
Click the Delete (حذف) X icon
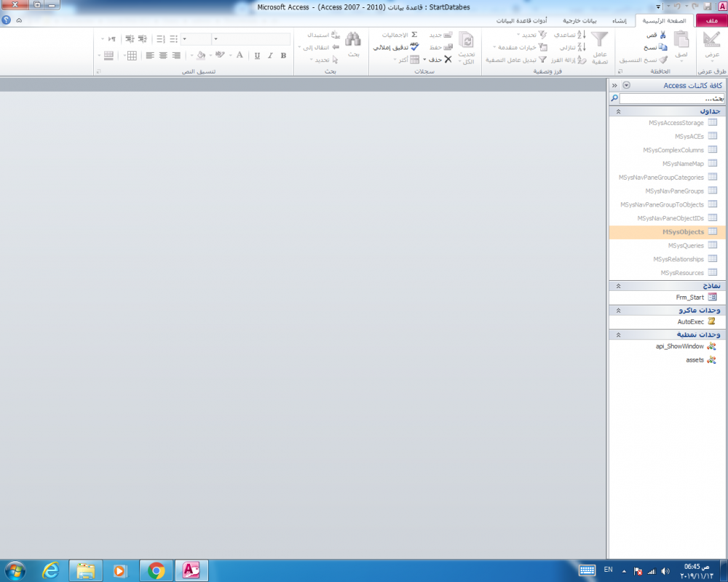(448, 60)
